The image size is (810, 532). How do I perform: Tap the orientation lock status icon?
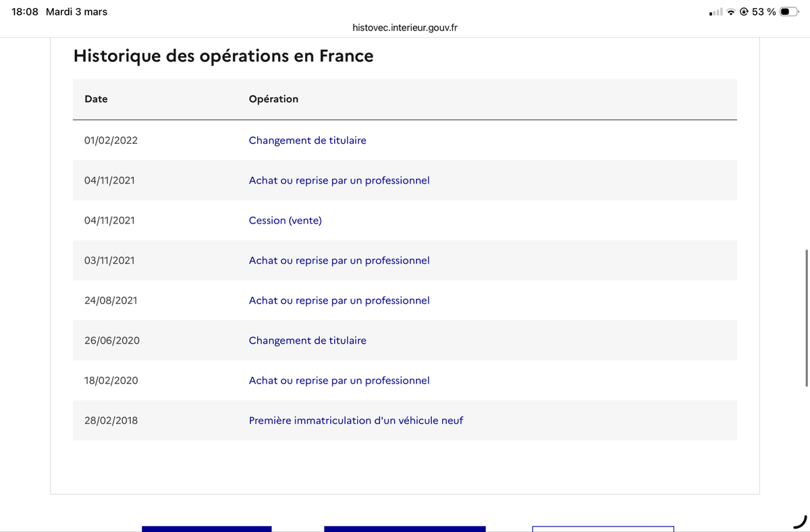tap(745, 11)
